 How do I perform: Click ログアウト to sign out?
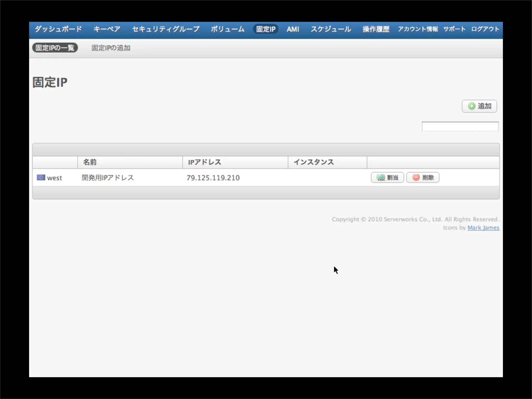tap(485, 29)
